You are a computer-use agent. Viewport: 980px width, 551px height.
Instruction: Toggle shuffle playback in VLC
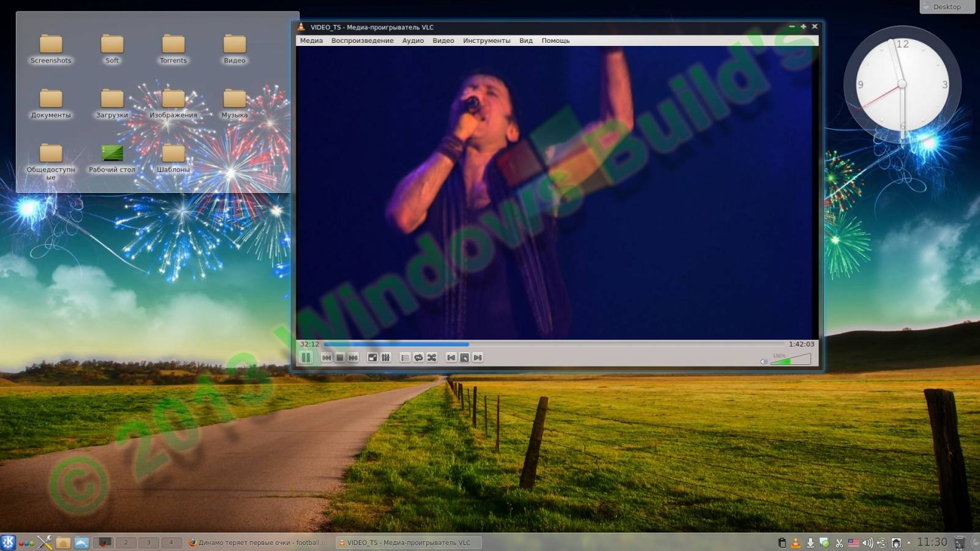click(x=432, y=358)
